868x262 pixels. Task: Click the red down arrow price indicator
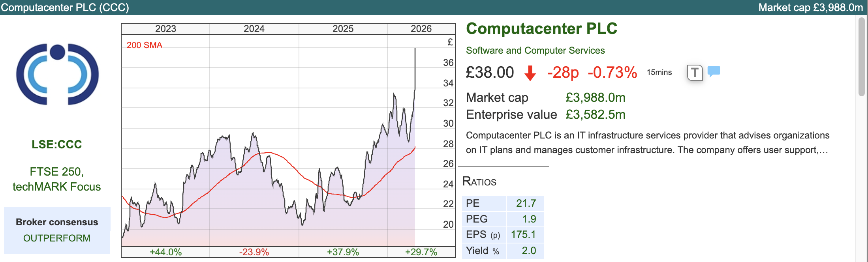[x=530, y=73]
